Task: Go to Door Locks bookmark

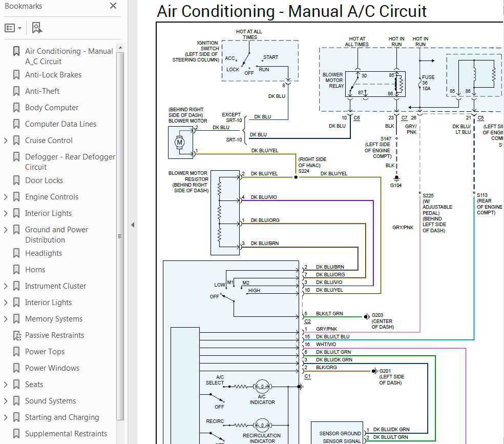Action: coord(44,180)
